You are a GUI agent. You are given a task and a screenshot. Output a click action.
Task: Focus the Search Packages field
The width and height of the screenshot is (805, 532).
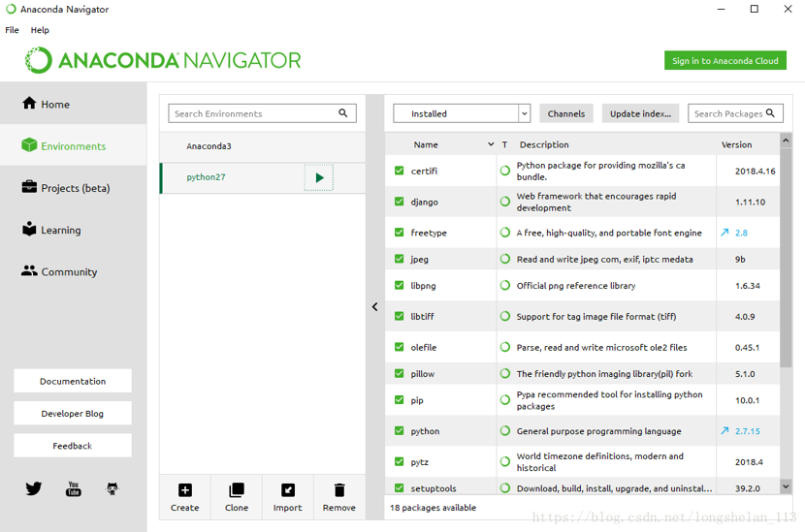(735, 113)
